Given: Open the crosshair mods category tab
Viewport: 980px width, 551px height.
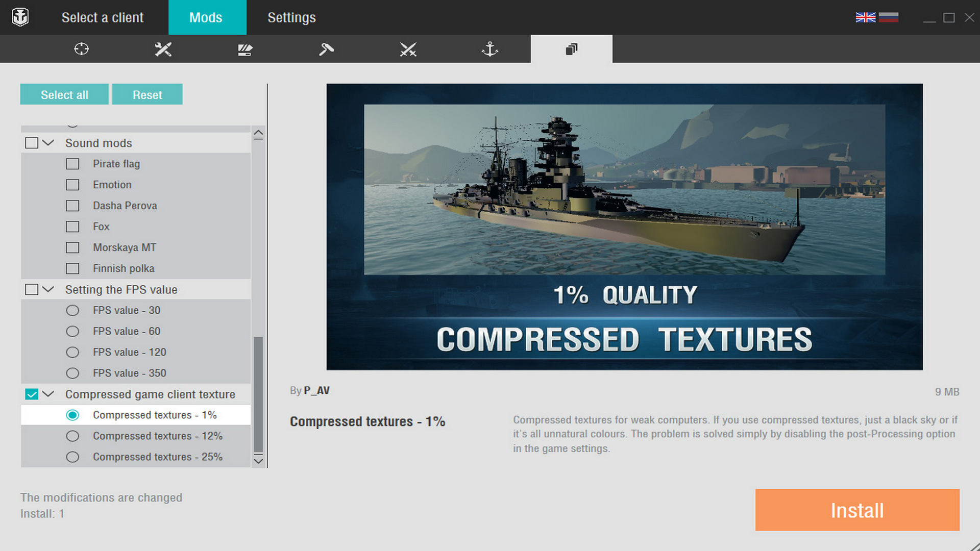Looking at the screenshot, I should click(x=81, y=49).
